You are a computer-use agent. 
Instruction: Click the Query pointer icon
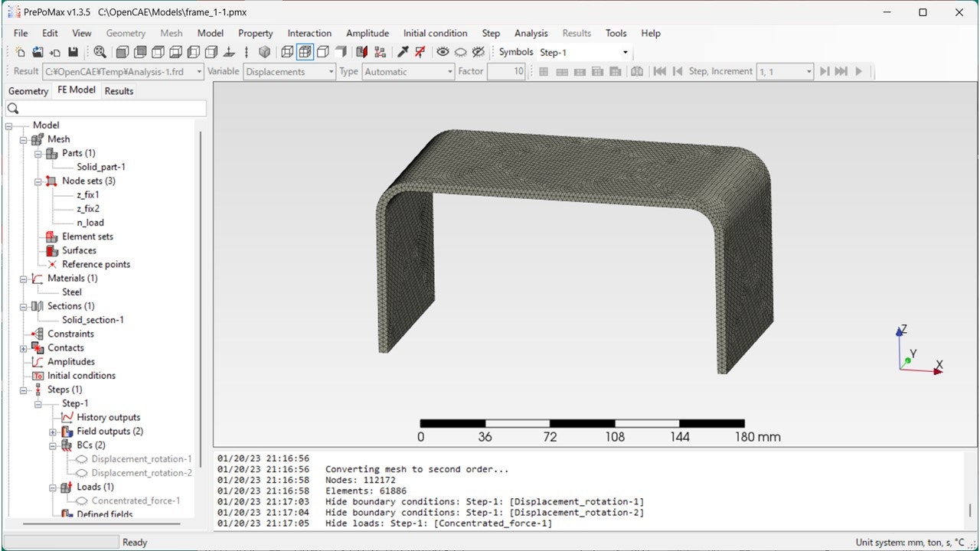pyautogui.click(x=403, y=52)
